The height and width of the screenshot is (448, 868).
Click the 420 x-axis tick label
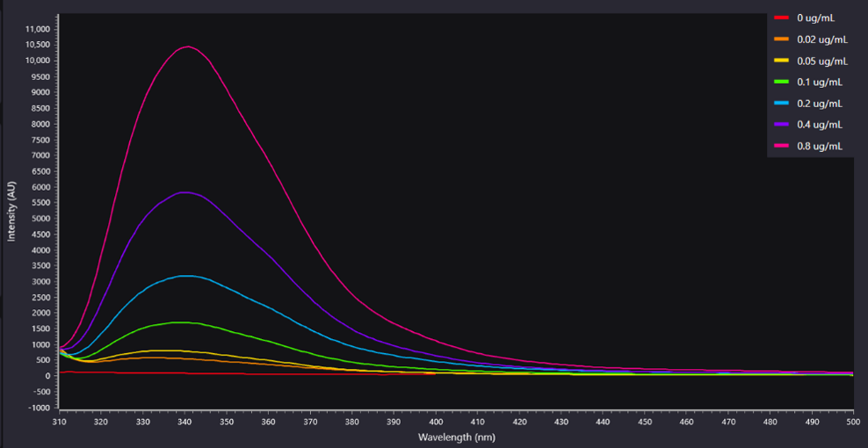518,422
